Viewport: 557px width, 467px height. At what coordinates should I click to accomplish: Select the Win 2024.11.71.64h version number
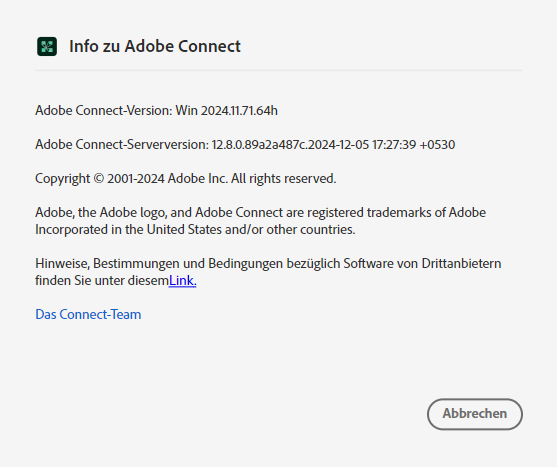[227, 110]
